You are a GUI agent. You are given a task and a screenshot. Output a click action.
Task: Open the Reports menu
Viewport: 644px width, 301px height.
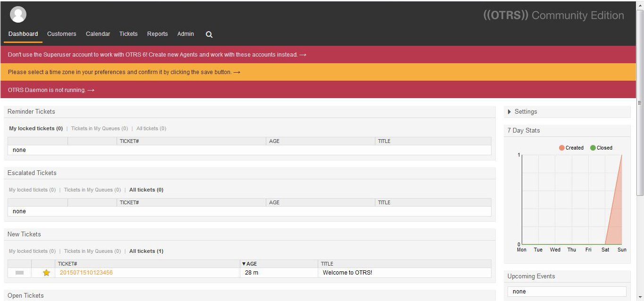pos(157,34)
